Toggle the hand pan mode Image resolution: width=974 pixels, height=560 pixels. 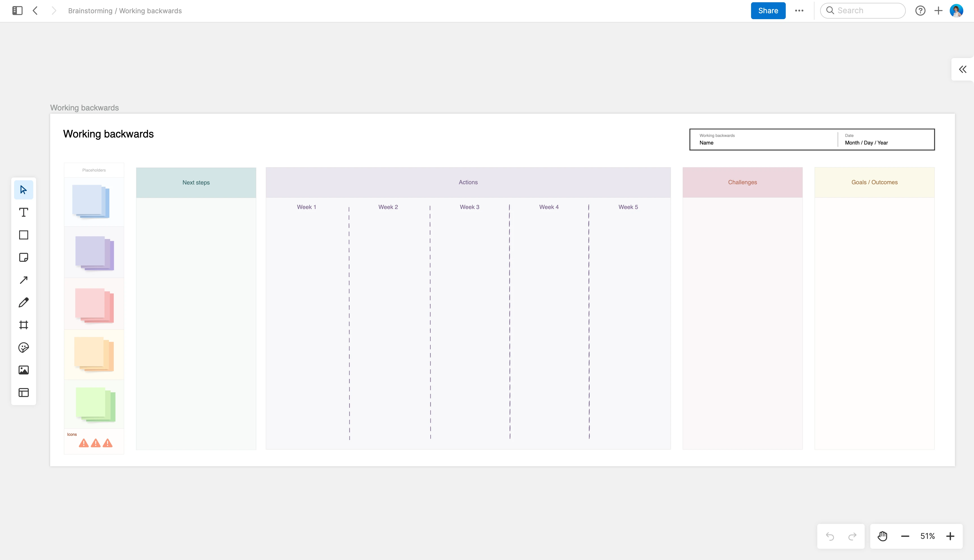[882, 536]
